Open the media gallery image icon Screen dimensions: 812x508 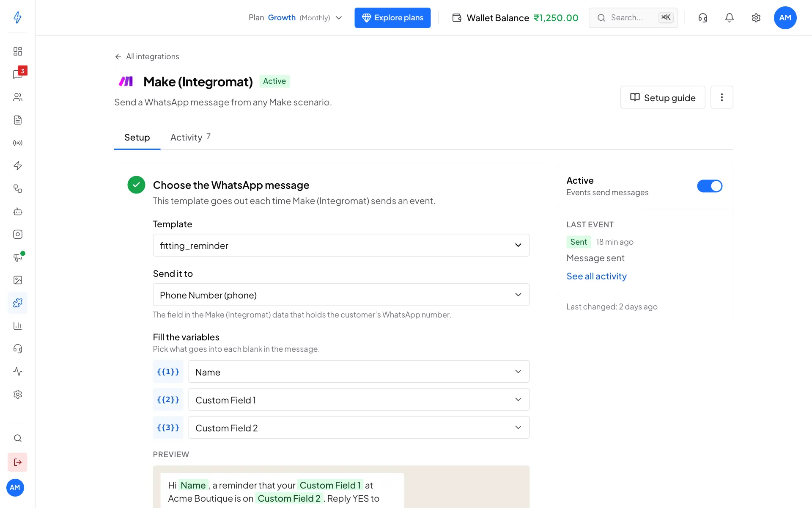point(17,280)
